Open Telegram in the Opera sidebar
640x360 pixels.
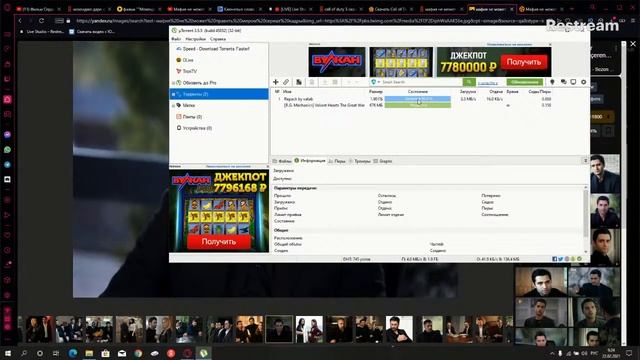coord(7,165)
